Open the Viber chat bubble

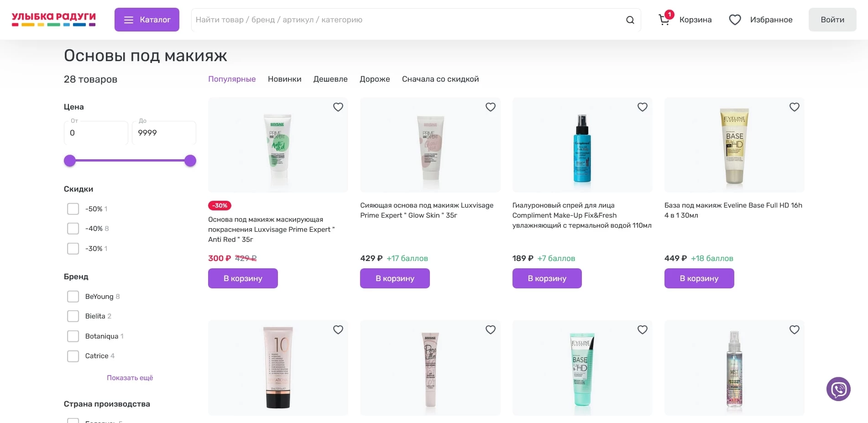pyautogui.click(x=838, y=389)
